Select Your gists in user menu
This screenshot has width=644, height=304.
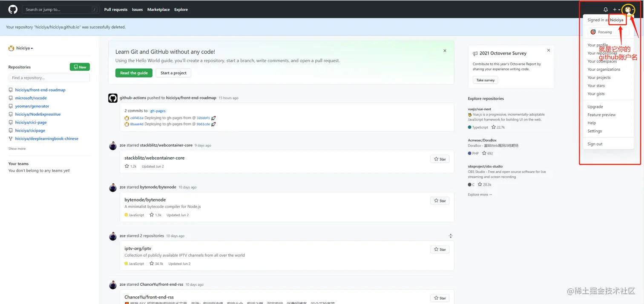click(x=596, y=94)
